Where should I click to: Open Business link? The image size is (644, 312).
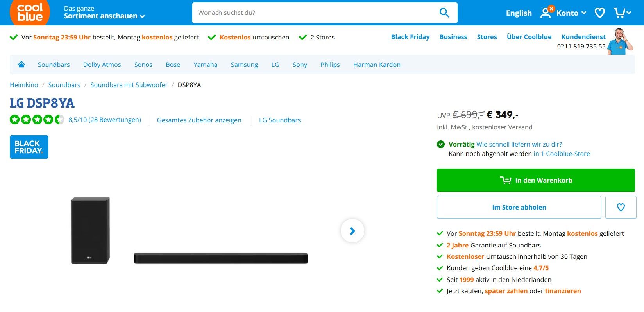(x=453, y=37)
